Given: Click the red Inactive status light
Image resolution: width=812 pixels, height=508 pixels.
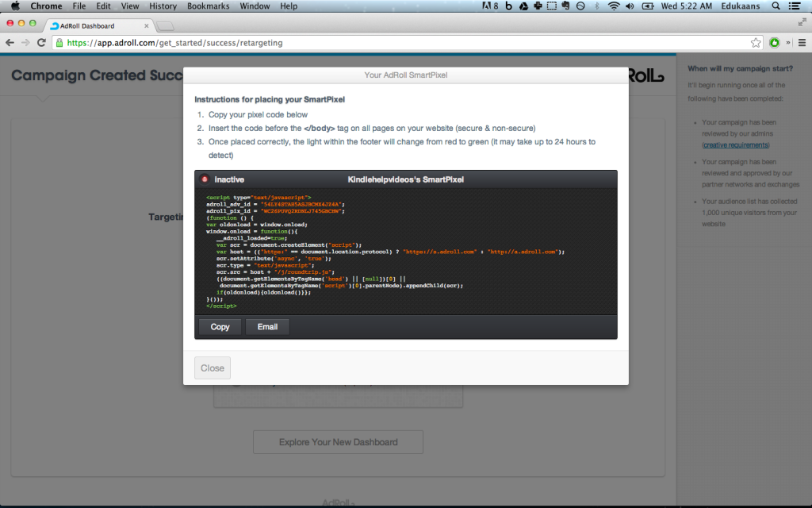Looking at the screenshot, I should click(205, 179).
